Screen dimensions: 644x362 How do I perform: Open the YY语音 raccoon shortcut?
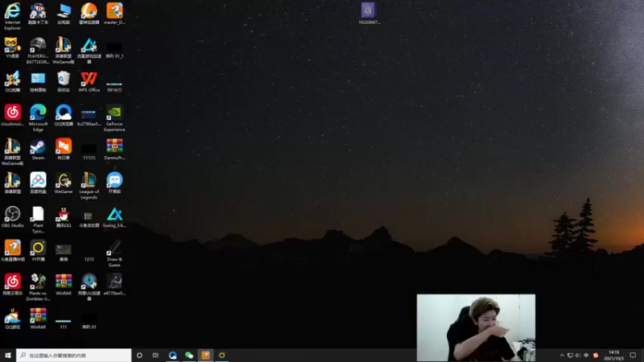(x=12, y=47)
